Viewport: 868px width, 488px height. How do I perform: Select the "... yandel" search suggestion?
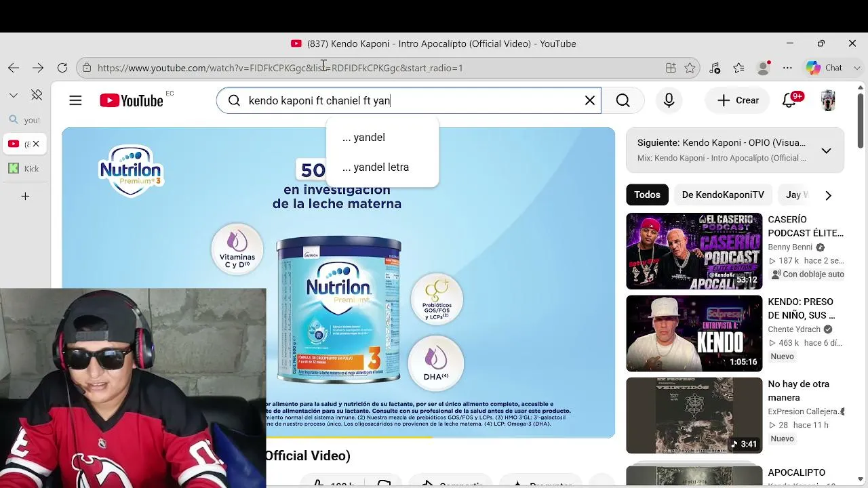tap(382, 138)
